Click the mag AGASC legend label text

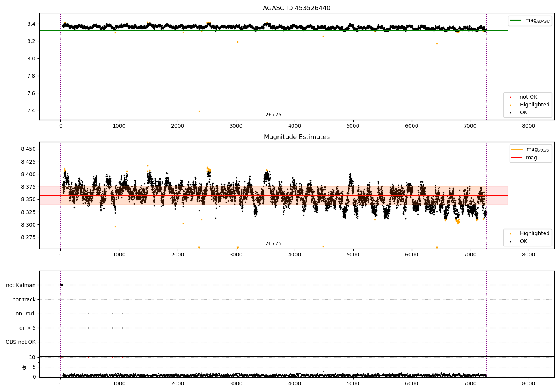(537, 21)
